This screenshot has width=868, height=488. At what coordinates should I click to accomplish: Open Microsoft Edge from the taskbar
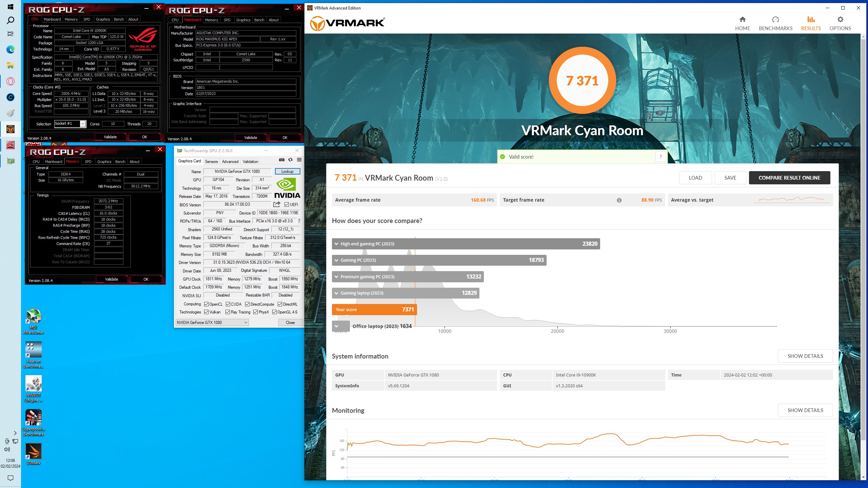click(x=11, y=49)
